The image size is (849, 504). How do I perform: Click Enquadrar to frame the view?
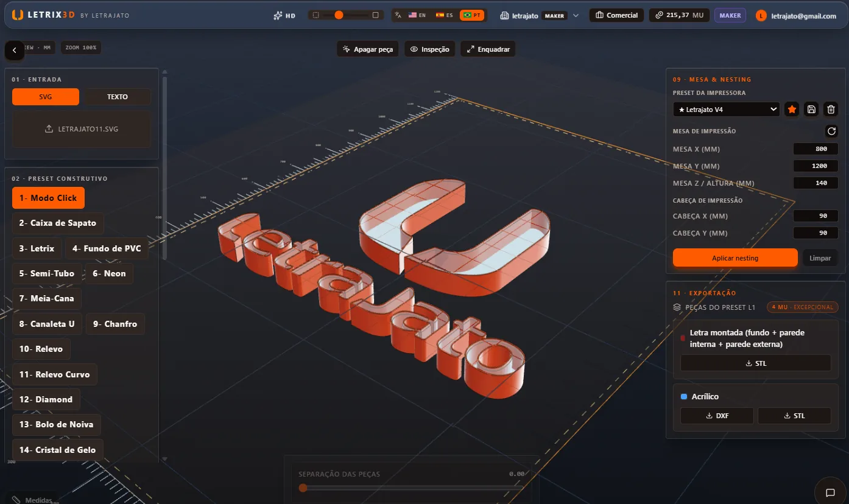488,49
